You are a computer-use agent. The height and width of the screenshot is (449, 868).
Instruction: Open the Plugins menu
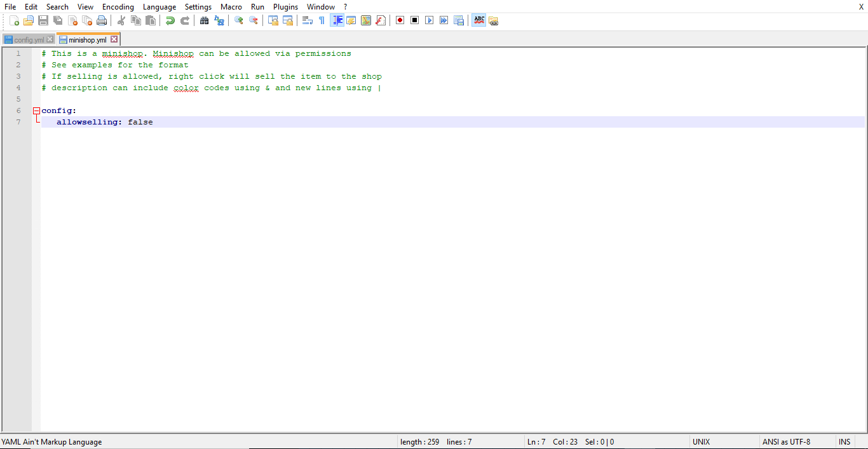pyautogui.click(x=285, y=7)
